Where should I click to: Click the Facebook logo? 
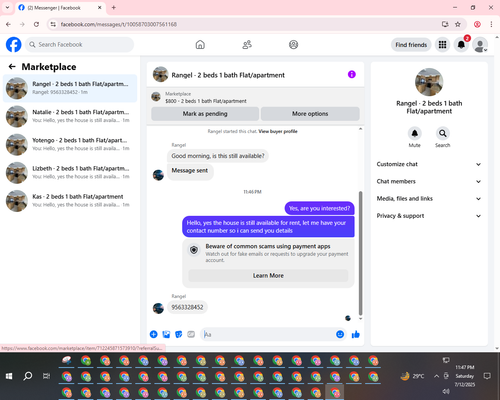pyautogui.click(x=14, y=45)
